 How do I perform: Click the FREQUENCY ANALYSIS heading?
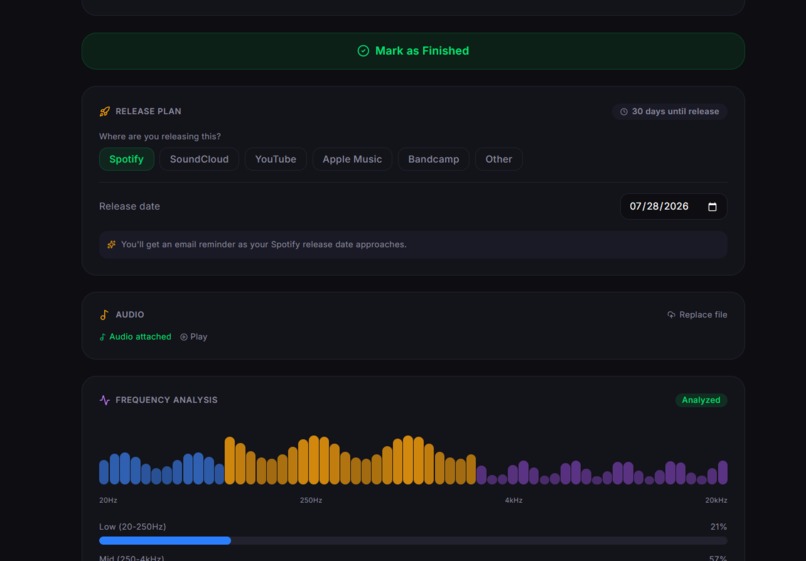(x=167, y=400)
